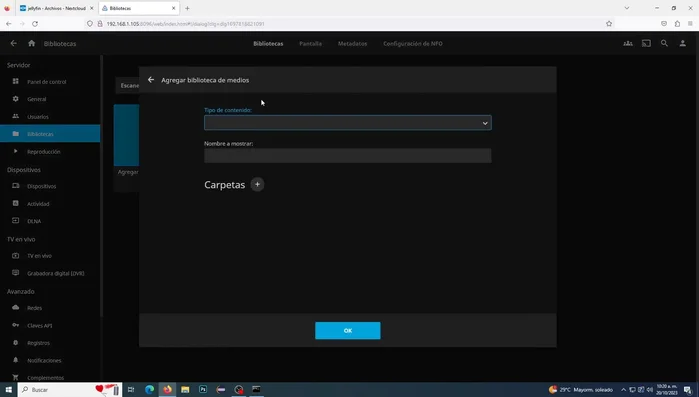Open the Firefox hamburger menu
Viewport: 699px width, 397px height.
tap(690, 24)
